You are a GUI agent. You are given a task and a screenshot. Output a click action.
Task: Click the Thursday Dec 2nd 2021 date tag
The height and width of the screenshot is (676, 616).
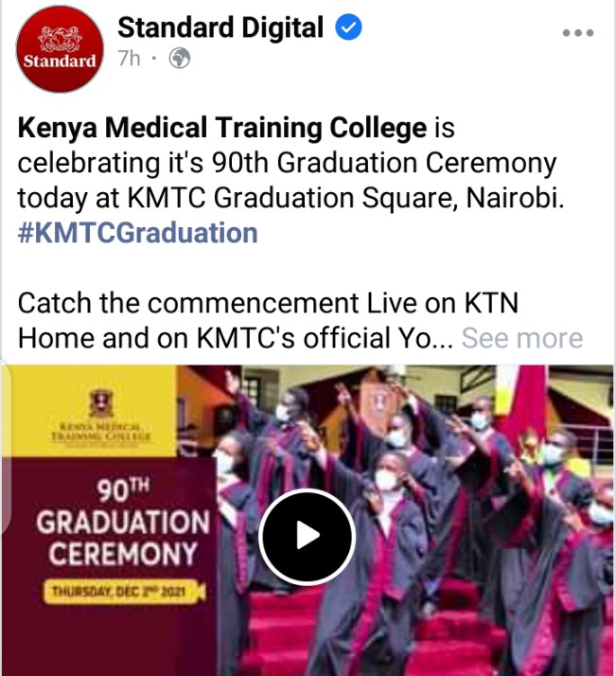pyautogui.click(x=124, y=591)
